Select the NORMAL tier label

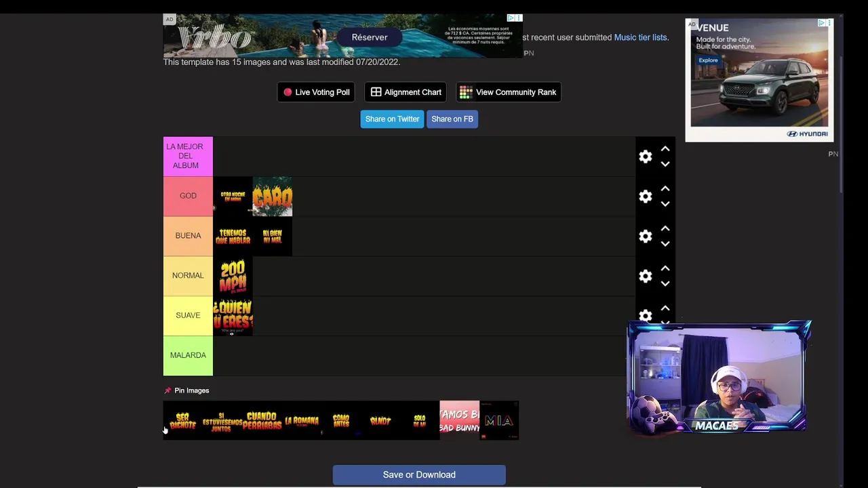coord(188,276)
